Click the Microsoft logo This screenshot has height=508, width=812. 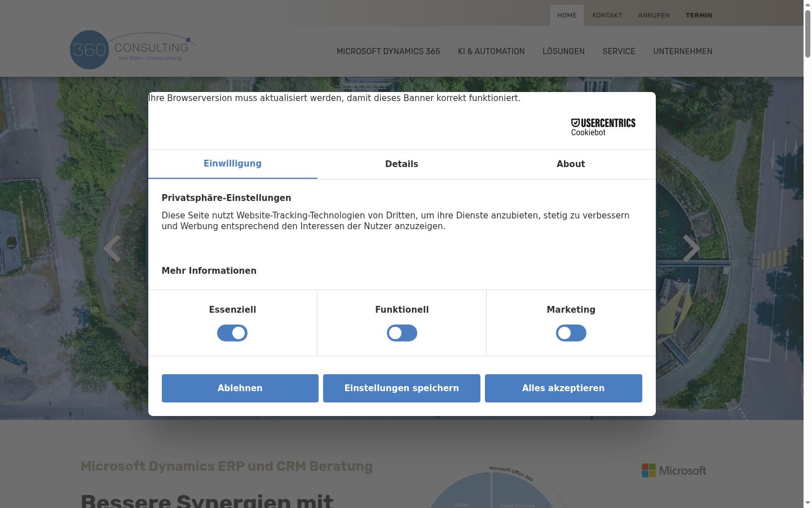click(674, 470)
